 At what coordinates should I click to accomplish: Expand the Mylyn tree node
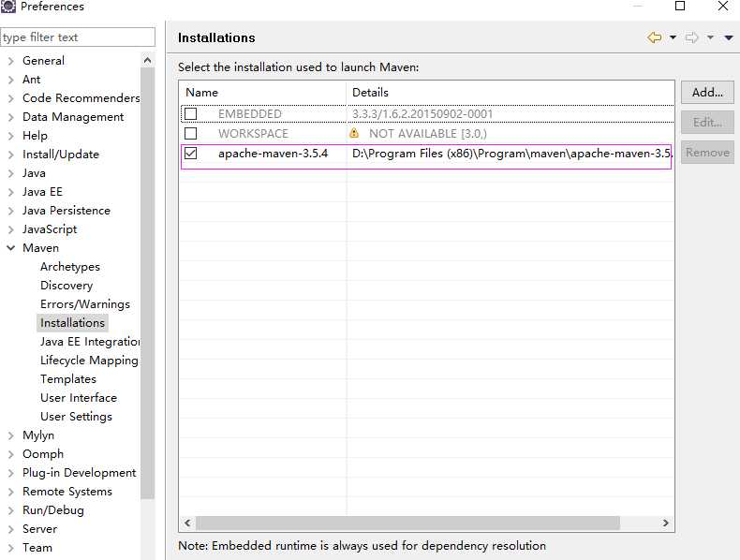pyautogui.click(x=11, y=435)
